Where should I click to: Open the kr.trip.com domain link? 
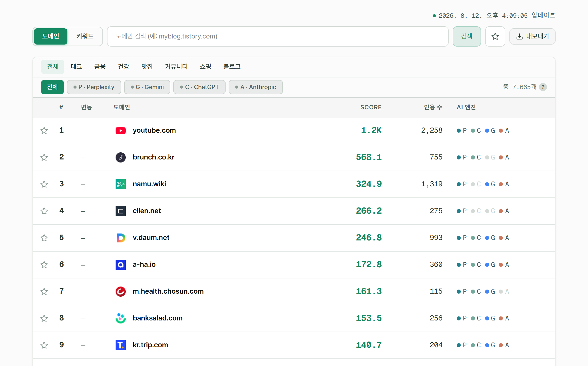[151, 345]
